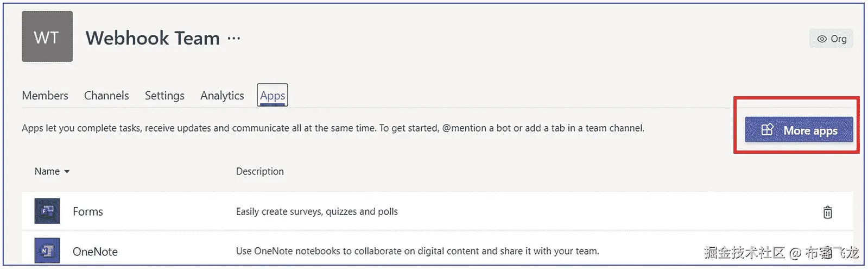
Task: Click the OneNote description text
Action: point(417,251)
